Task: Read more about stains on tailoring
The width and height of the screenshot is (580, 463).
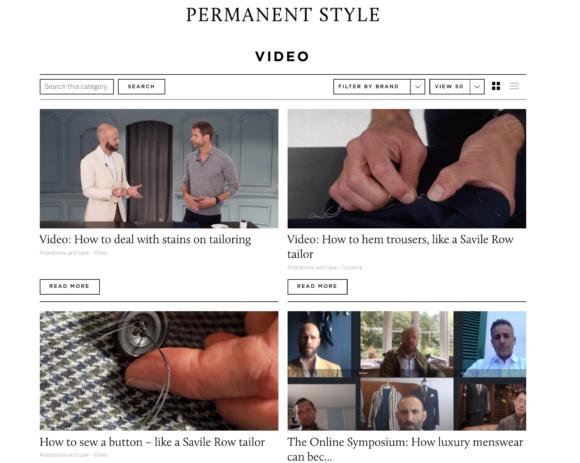Action: click(70, 287)
